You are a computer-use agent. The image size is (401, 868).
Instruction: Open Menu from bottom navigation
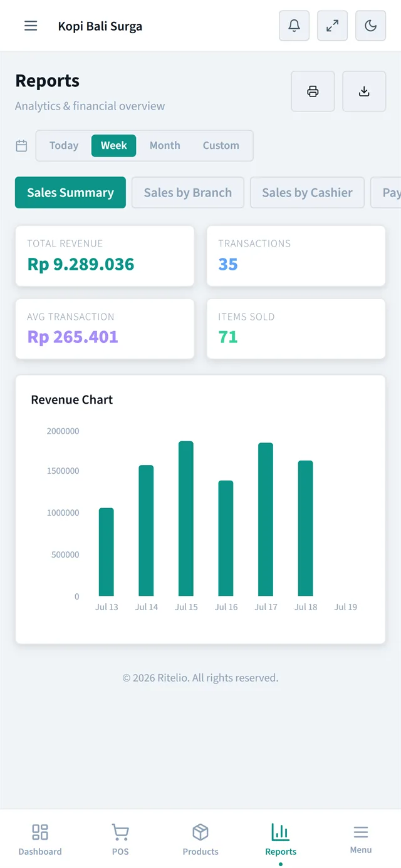pyautogui.click(x=361, y=839)
